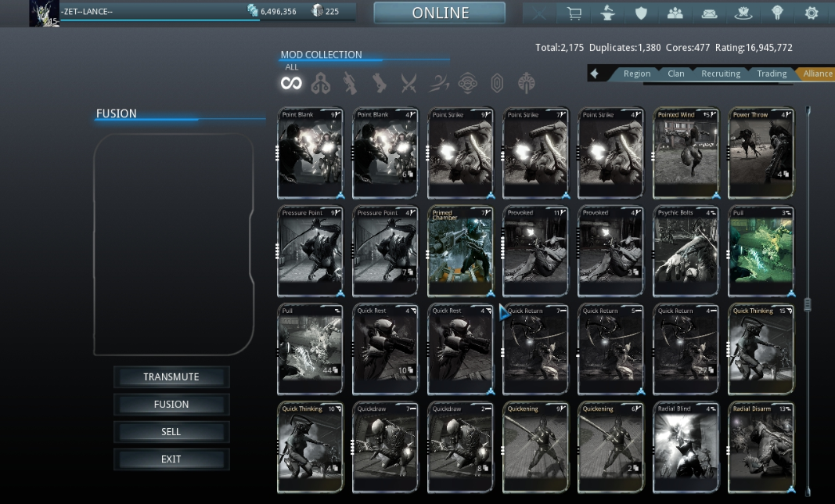The width and height of the screenshot is (835, 504).
Task: Open the Recruiting chat tab
Action: (721, 74)
